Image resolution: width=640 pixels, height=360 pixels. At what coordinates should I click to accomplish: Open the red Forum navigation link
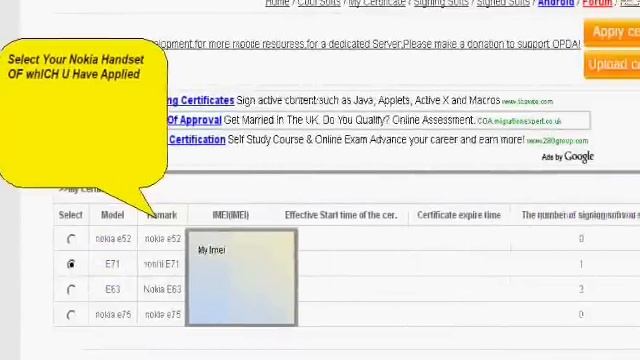point(597,3)
